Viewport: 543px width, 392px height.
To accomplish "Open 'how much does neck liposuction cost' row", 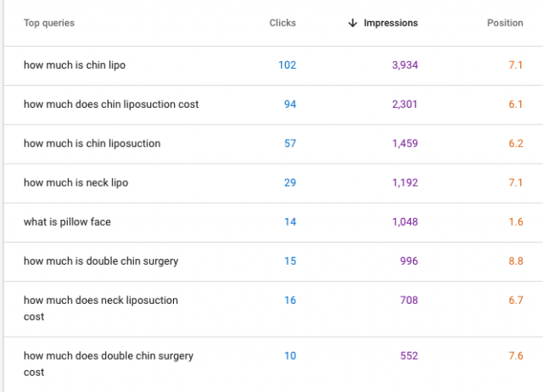I will 101,308.
